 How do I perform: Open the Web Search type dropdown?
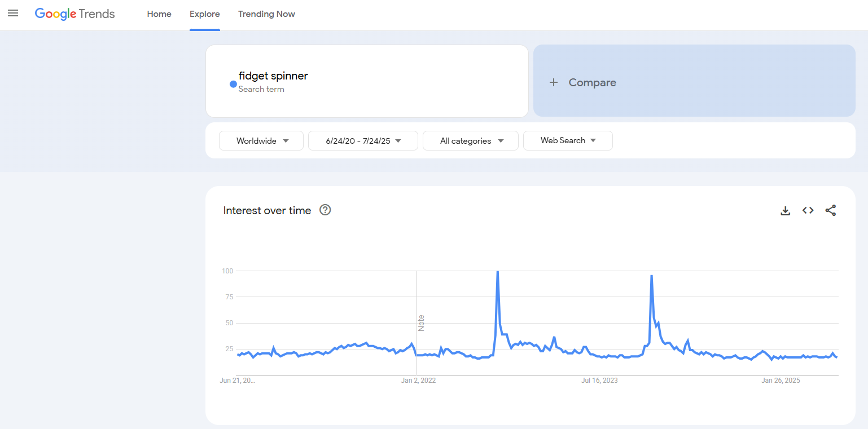pyautogui.click(x=568, y=141)
